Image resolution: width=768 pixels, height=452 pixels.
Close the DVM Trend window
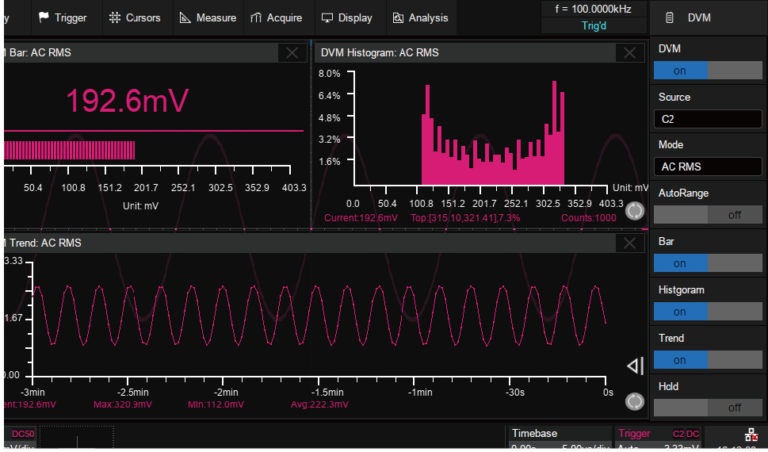point(629,243)
